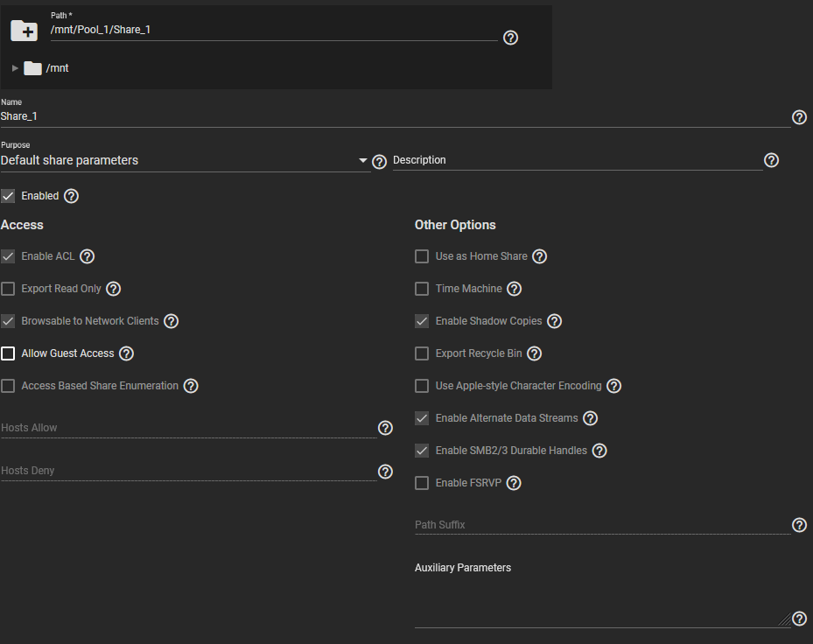Open the Purpose dropdown menu

[186, 161]
